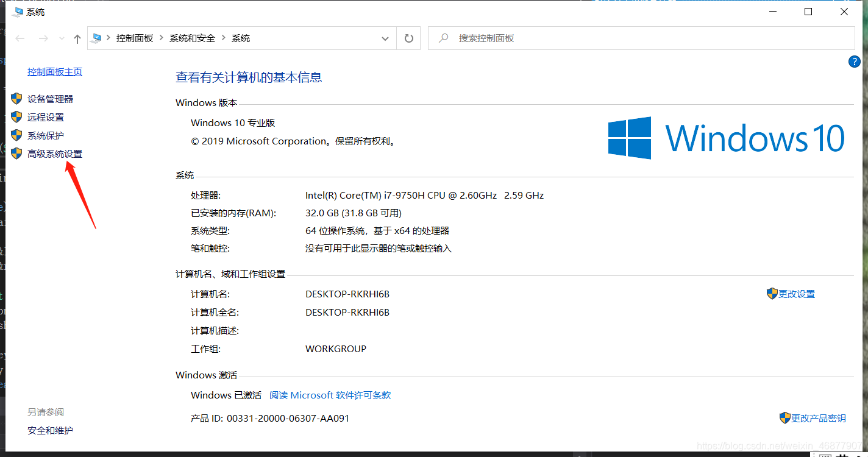Open Remote settings (远程设置)

click(x=46, y=117)
